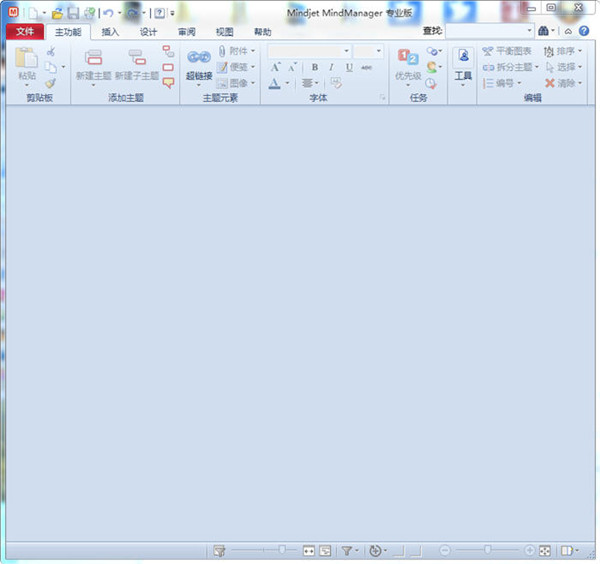Click the cut scissors icon
The width and height of the screenshot is (600, 564).
50,51
